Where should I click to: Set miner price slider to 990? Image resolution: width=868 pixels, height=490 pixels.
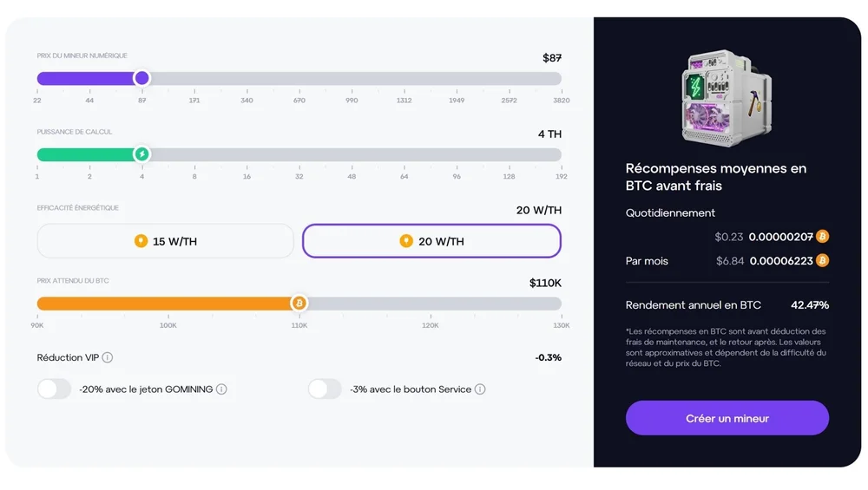(x=352, y=78)
